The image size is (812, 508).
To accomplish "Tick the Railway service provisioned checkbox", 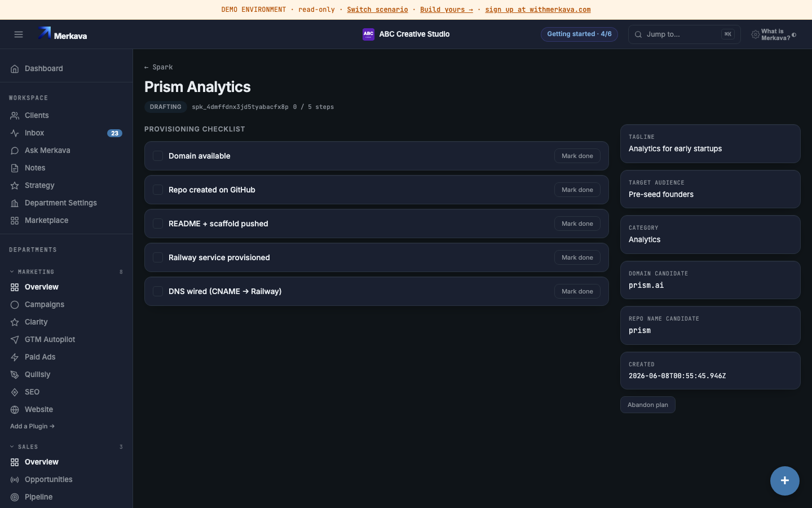I will click(158, 257).
